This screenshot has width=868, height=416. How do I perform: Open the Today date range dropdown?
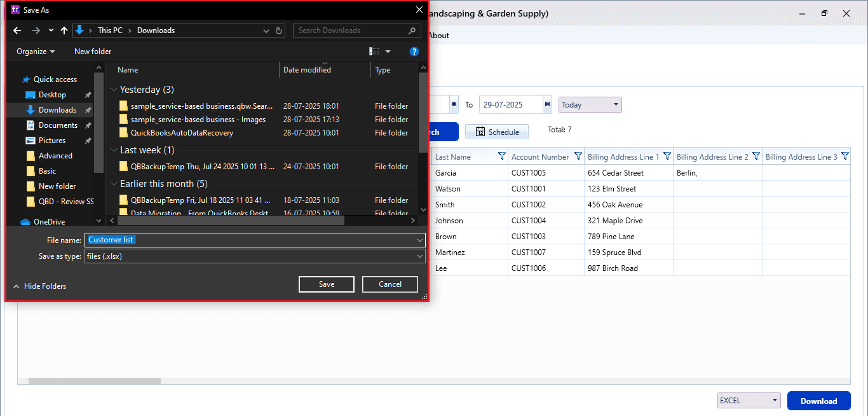click(x=590, y=104)
